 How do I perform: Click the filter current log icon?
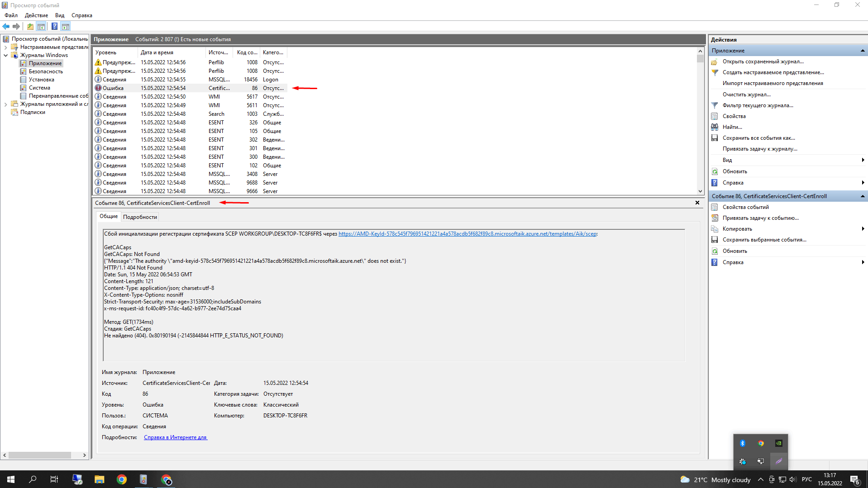[x=715, y=105]
